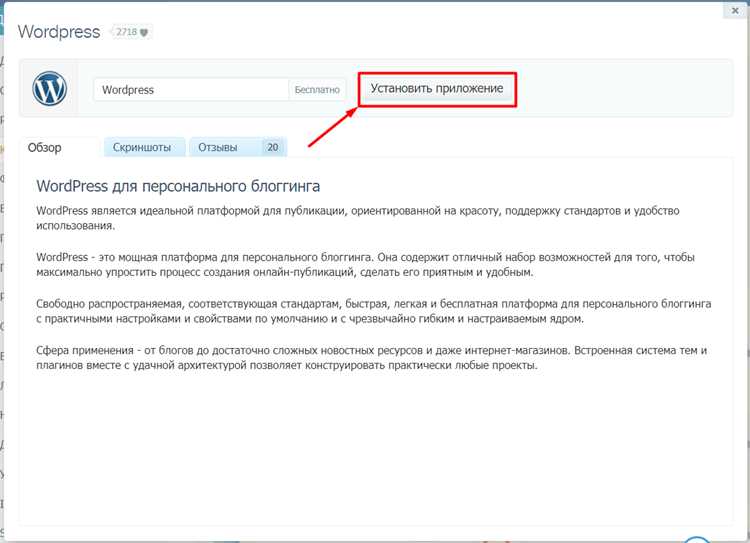This screenshot has height=543, width=750.
Task: Click the Wordpress dialog title
Action: point(59,32)
